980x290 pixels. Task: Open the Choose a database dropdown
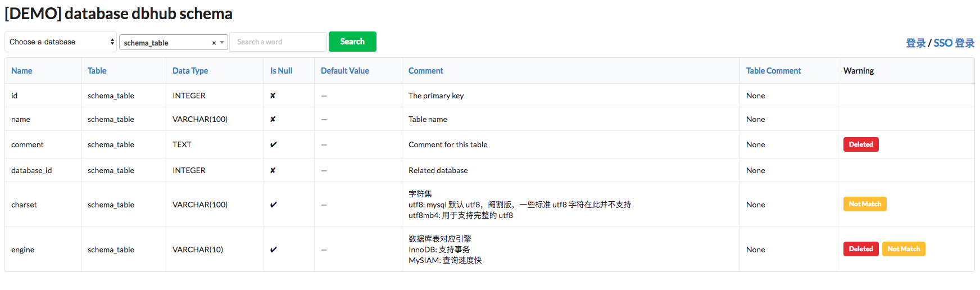[x=61, y=42]
